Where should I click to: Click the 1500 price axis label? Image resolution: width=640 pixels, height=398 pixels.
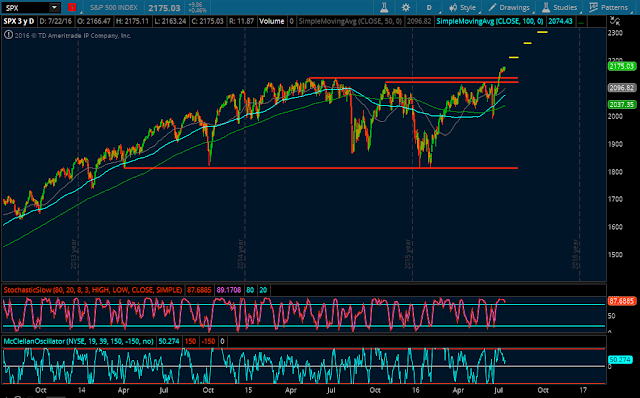click(615, 255)
